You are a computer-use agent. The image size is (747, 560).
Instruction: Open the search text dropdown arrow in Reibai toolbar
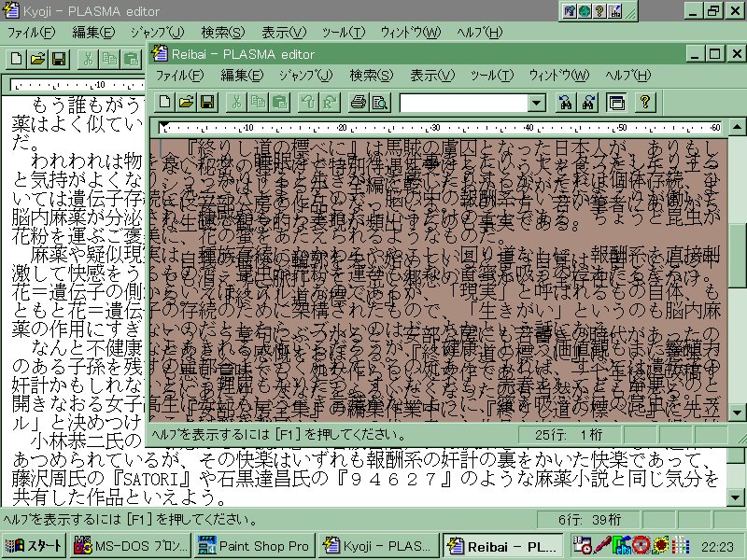pos(536,103)
